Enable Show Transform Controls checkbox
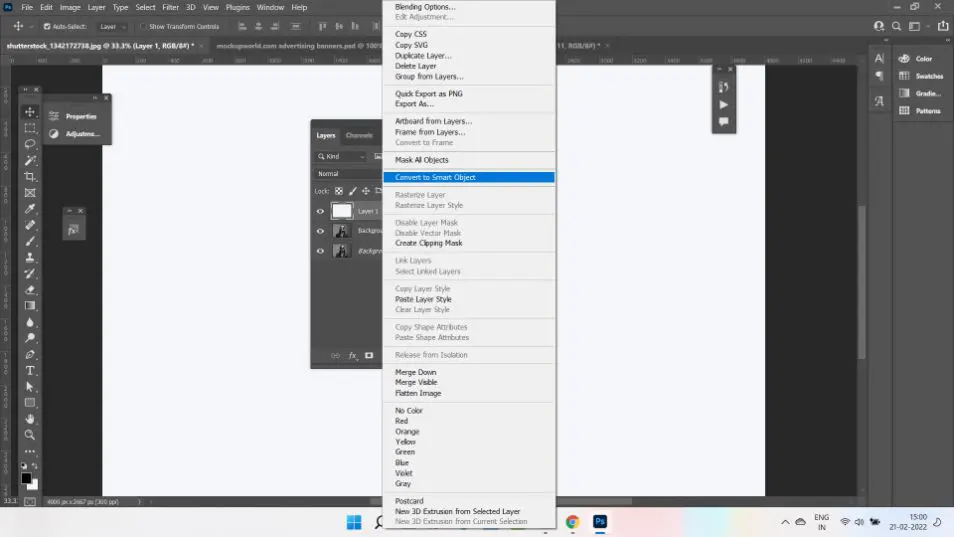This screenshot has width=954, height=537. [143, 26]
